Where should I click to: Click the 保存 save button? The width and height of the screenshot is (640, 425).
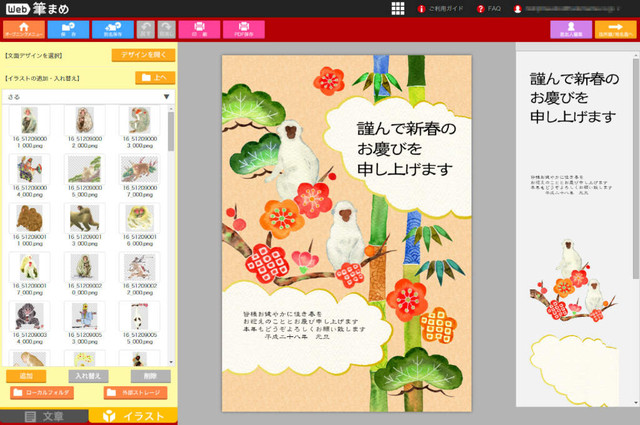[x=68, y=29]
